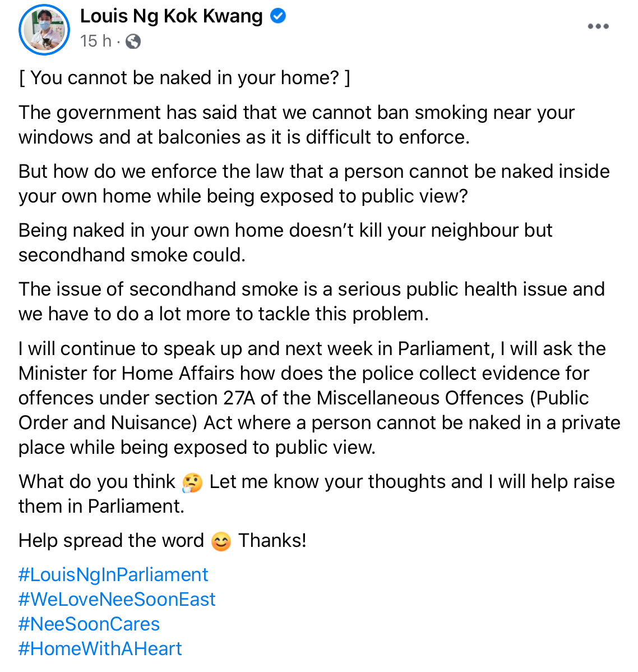This screenshot has width=638, height=672.
Task: Open the Louis Ng Kok Kwang profile name
Action: (x=171, y=16)
